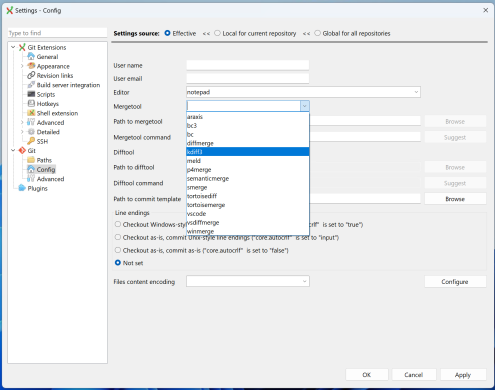This screenshot has width=495, height=390.
Task: Select the SSH key icon
Action: pos(31,141)
